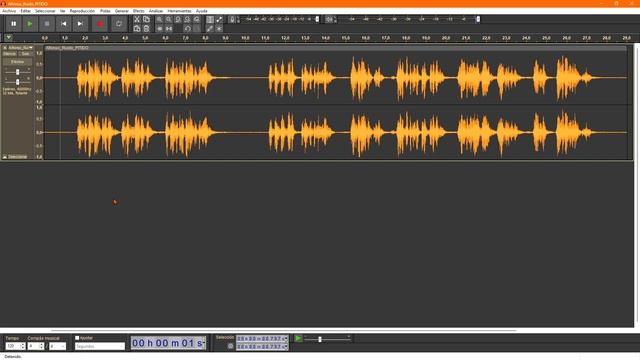The width and height of the screenshot is (640, 360).
Task: Select the Draw pencil tool
Action: tap(210, 29)
